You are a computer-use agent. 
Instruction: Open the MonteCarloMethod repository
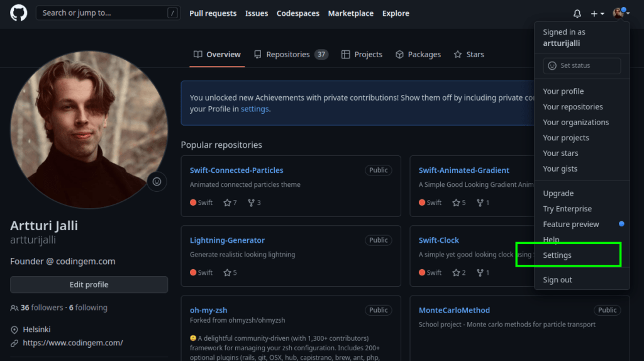(454, 310)
